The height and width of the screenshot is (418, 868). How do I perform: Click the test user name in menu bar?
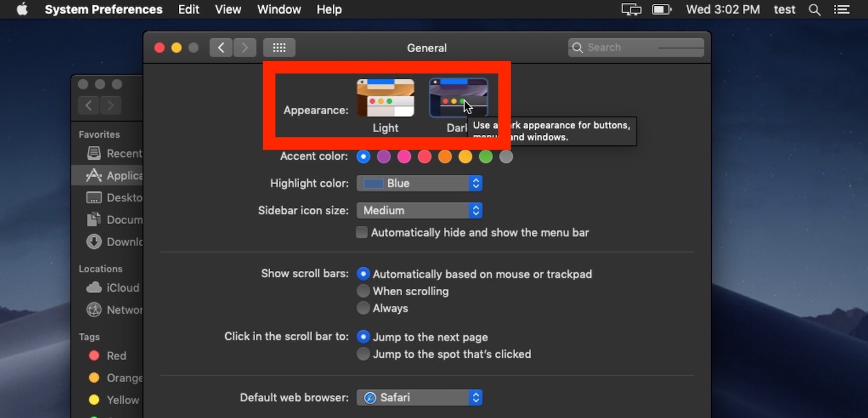[x=784, y=10]
